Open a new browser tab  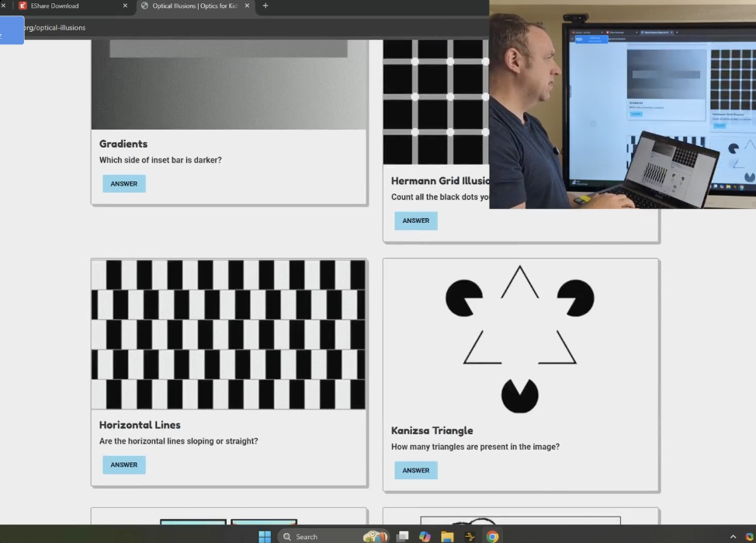point(265,6)
